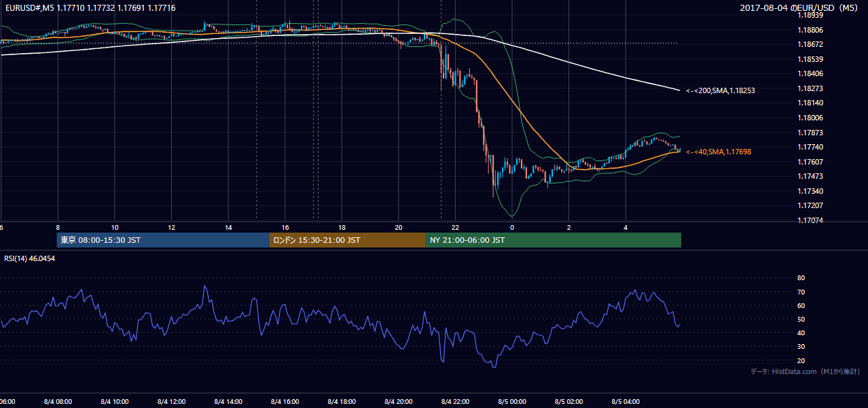Click price axis value 1.18939

tap(810, 15)
